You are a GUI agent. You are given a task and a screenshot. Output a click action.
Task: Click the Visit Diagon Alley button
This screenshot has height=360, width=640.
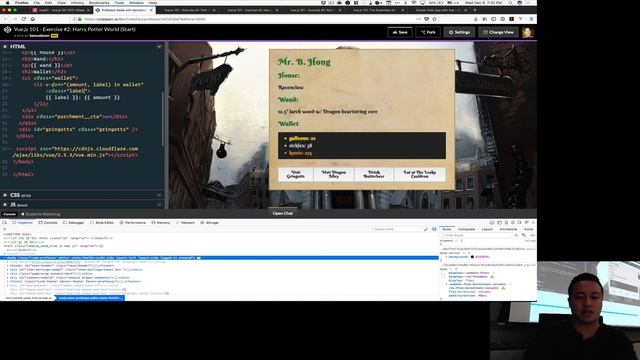(333, 174)
